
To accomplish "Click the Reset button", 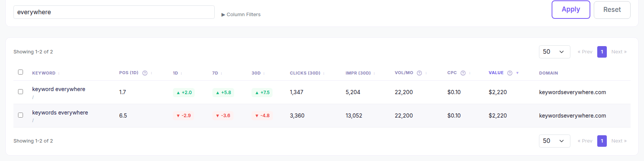I will pos(612,10).
